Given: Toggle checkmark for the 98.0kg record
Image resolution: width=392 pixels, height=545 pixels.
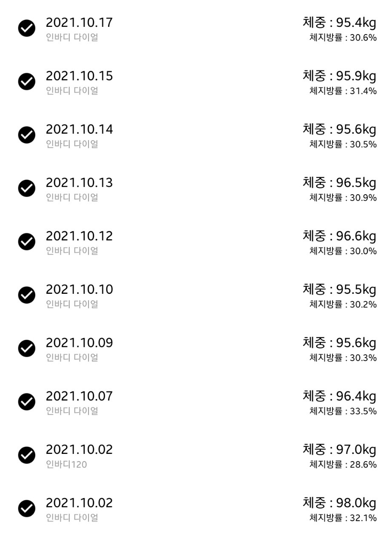Looking at the screenshot, I should click(x=26, y=509).
